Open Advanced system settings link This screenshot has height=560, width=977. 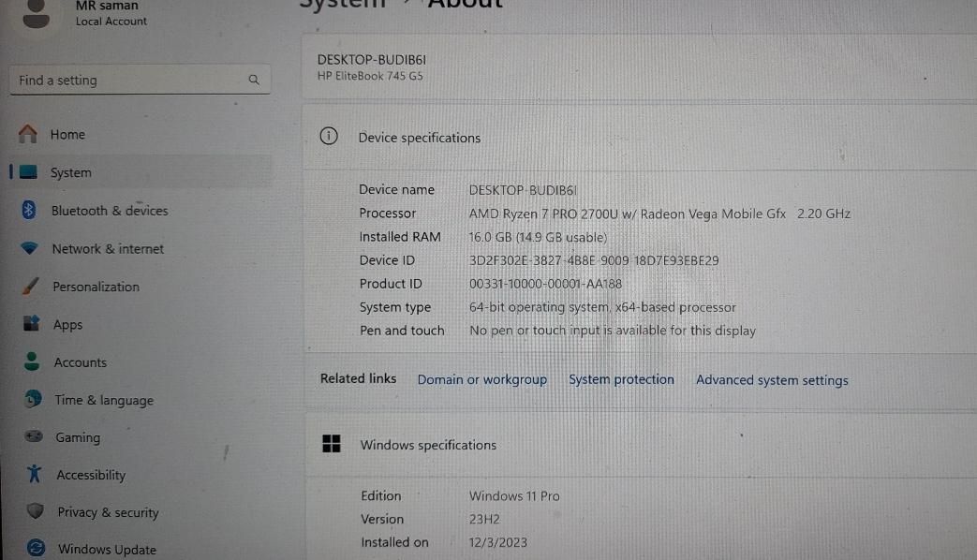772,380
